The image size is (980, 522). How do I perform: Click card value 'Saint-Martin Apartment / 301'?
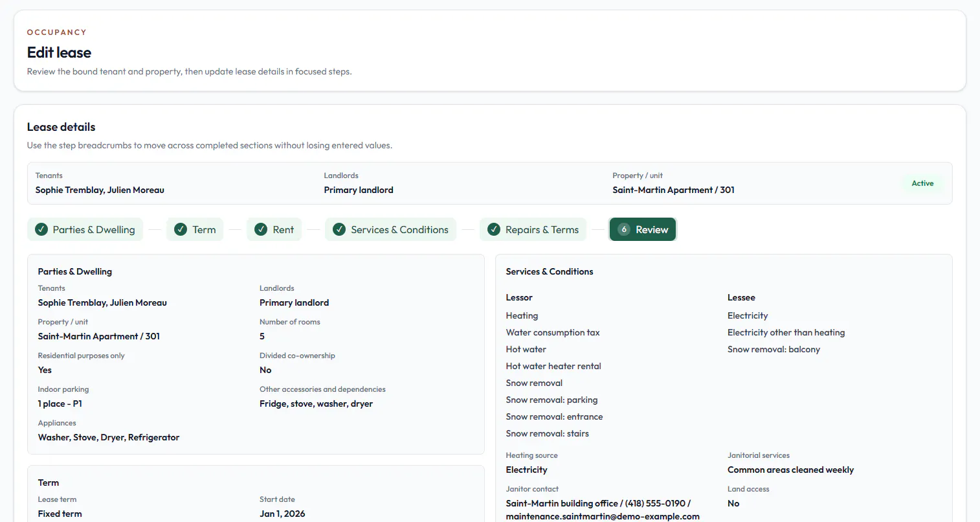(99, 336)
